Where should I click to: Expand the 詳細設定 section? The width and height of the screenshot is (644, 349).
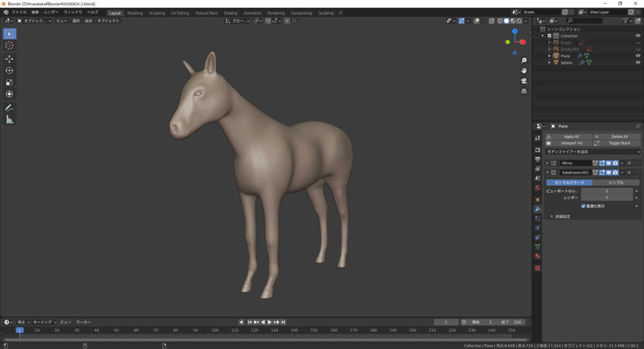(552, 216)
